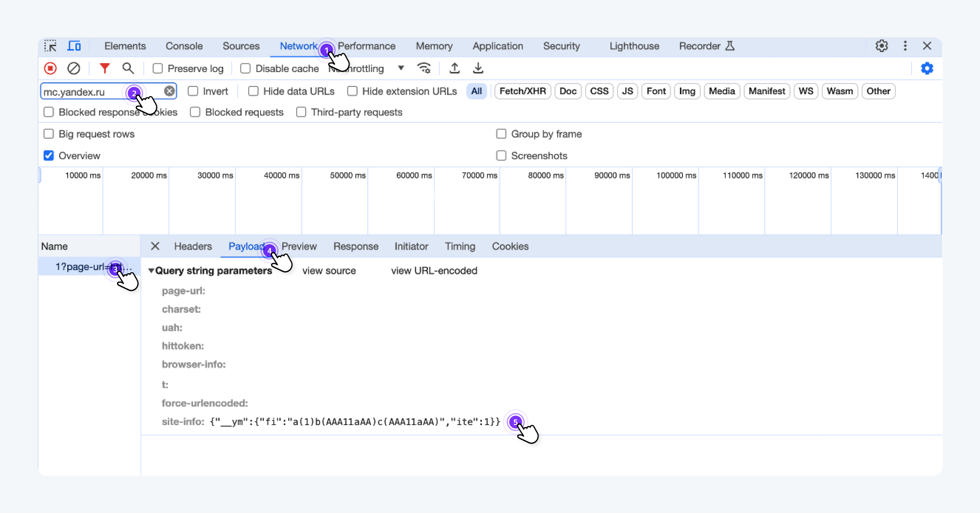Open the network conditions Wi-Fi icon
This screenshot has width=980, height=513.
coord(424,68)
